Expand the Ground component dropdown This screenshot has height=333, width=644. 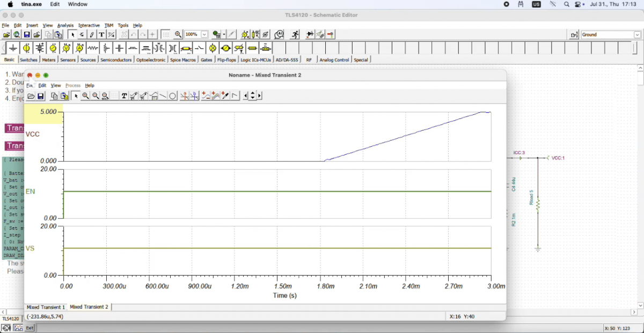click(x=637, y=35)
